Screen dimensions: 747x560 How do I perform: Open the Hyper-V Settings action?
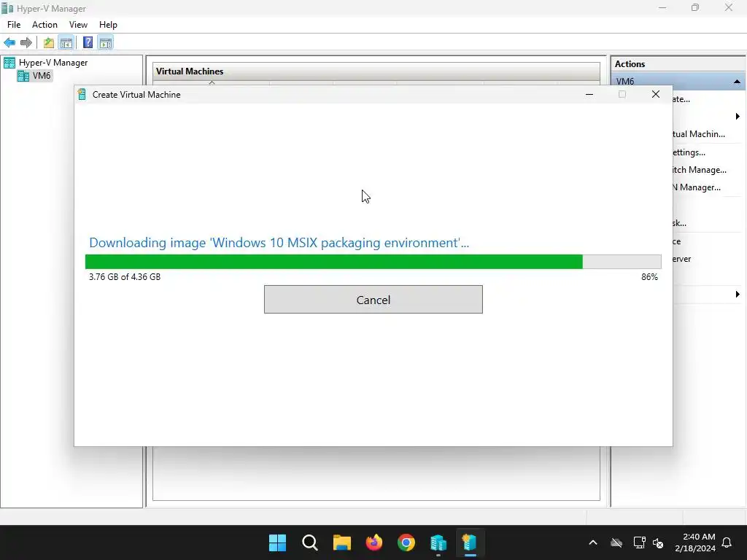point(689,152)
